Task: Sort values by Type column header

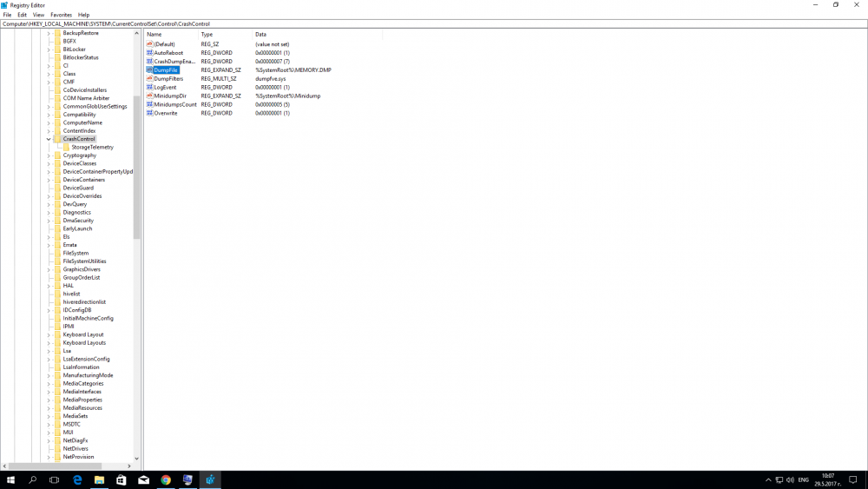Action: pyautogui.click(x=225, y=35)
